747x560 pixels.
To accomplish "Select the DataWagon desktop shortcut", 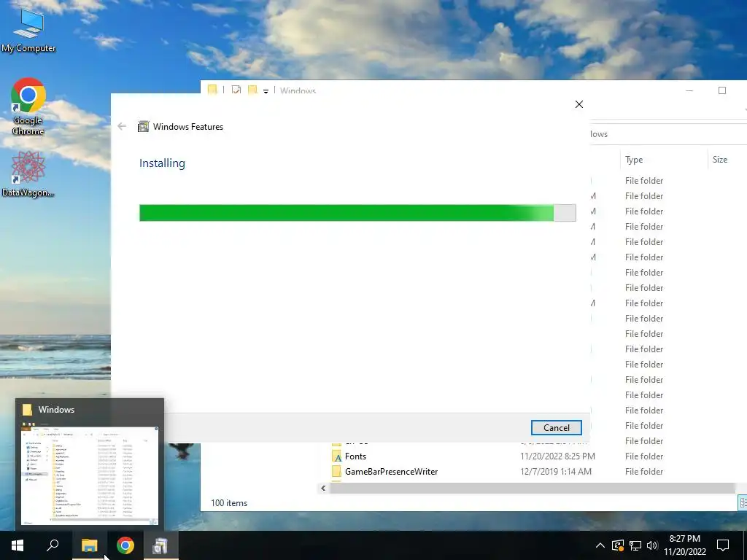I will (x=28, y=174).
